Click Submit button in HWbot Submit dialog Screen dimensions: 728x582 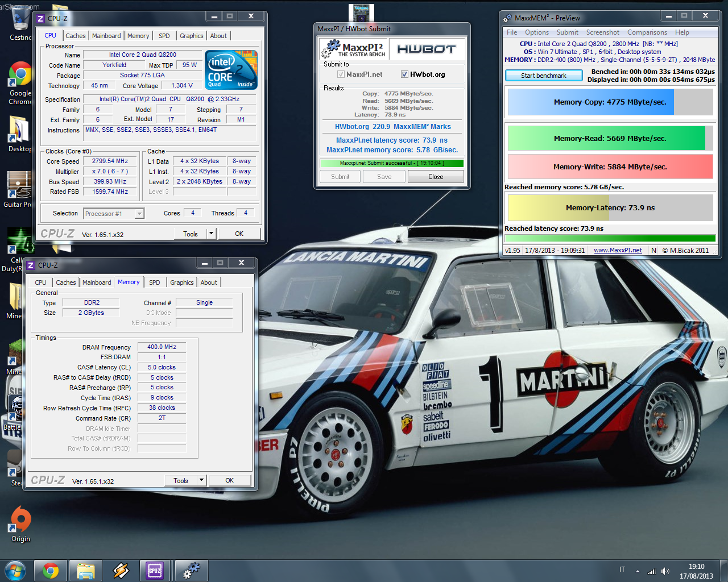[x=340, y=177]
